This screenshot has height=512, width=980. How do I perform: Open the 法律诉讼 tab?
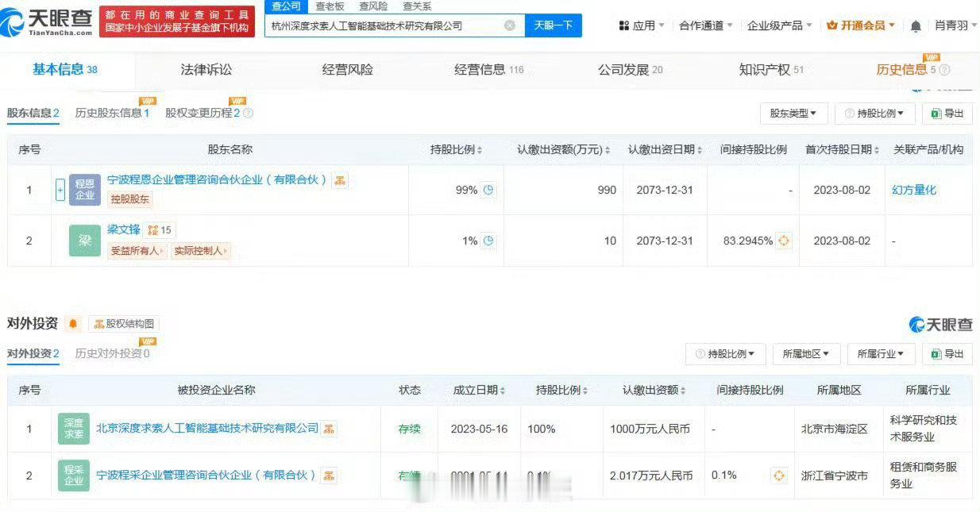206,70
